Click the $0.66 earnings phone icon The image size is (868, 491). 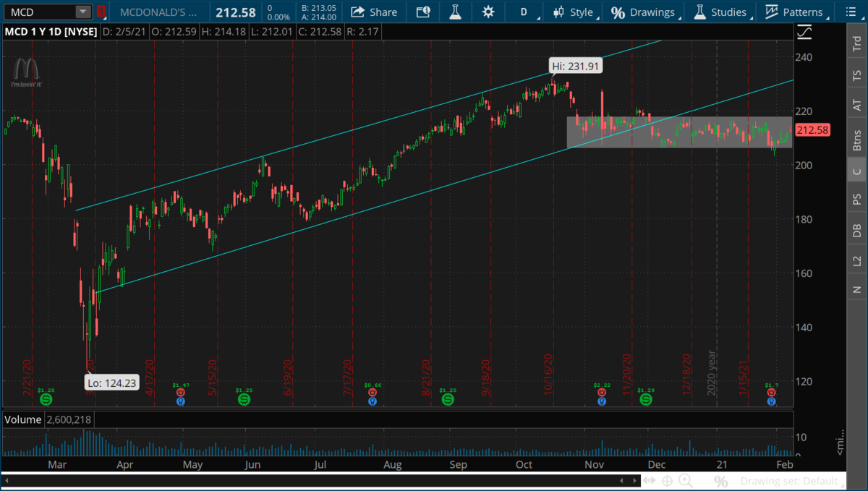point(373,393)
